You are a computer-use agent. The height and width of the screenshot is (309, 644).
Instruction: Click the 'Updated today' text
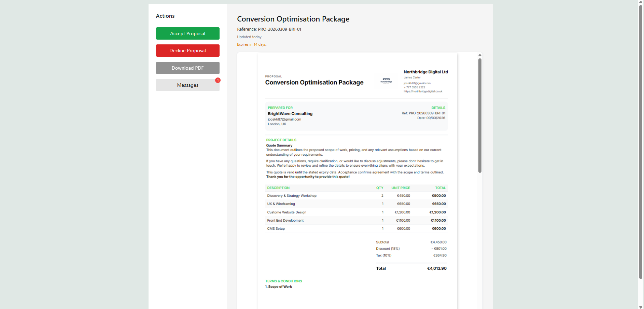tap(249, 37)
